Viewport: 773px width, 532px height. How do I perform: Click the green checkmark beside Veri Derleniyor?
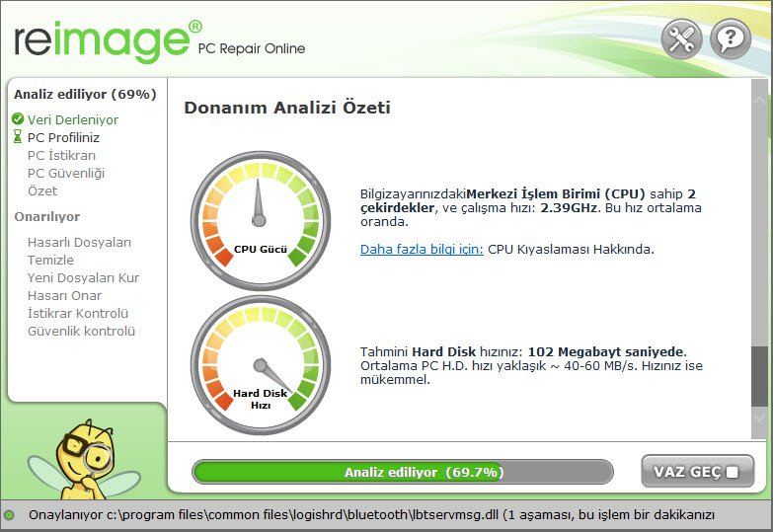click(18, 118)
